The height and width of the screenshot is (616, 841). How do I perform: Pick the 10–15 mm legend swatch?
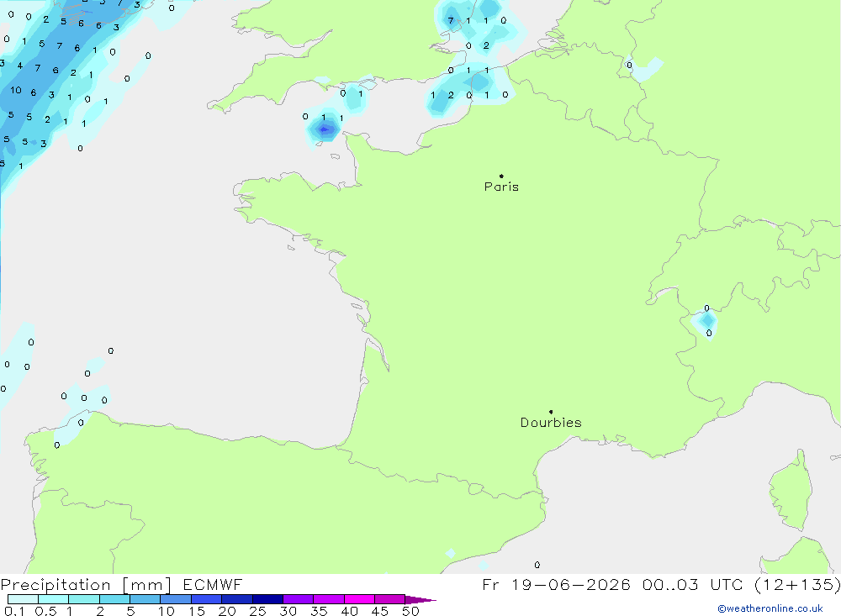(176, 599)
